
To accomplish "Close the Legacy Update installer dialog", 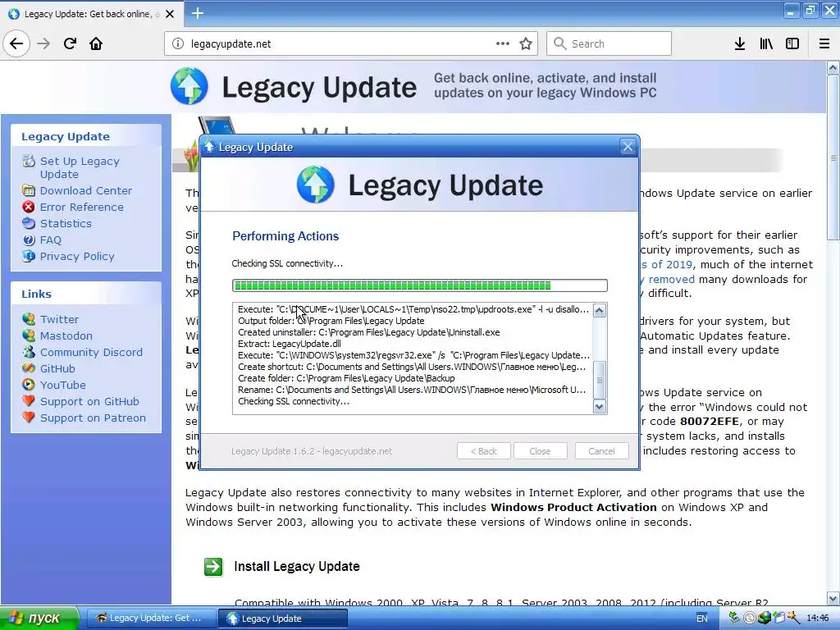I will [628, 147].
